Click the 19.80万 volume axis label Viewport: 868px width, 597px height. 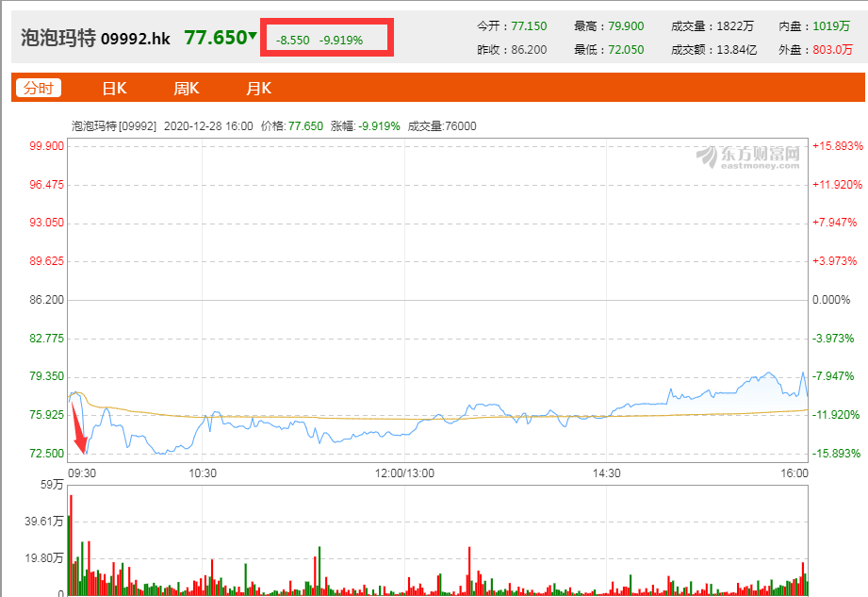[x=43, y=558]
